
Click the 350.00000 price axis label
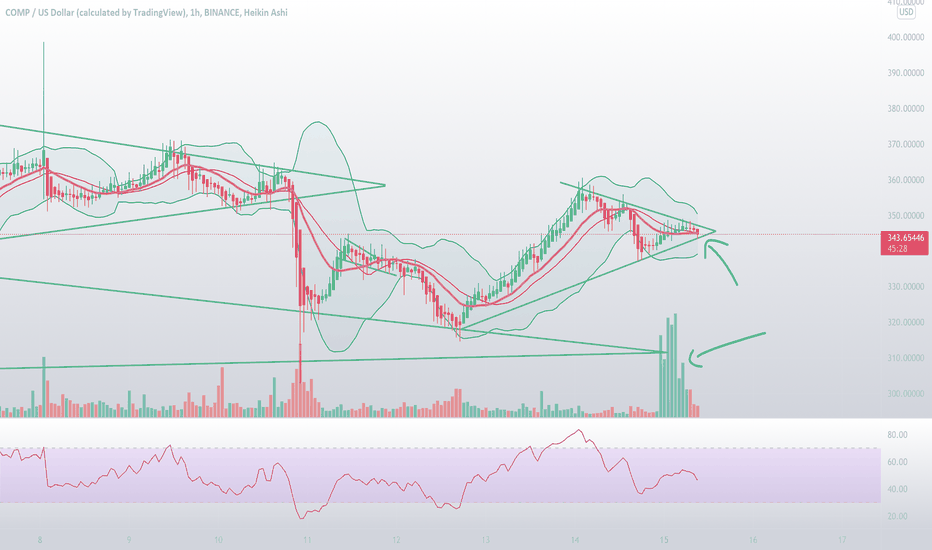click(905, 215)
